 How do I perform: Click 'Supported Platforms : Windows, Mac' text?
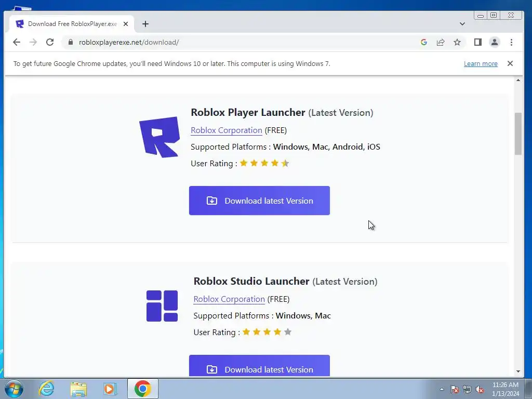point(262,315)
